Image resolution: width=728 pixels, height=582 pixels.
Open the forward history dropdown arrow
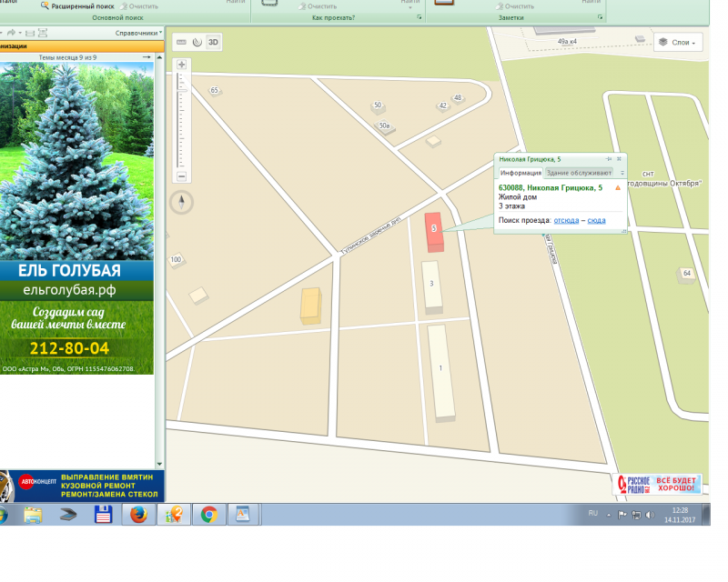[x=20, y=33]
